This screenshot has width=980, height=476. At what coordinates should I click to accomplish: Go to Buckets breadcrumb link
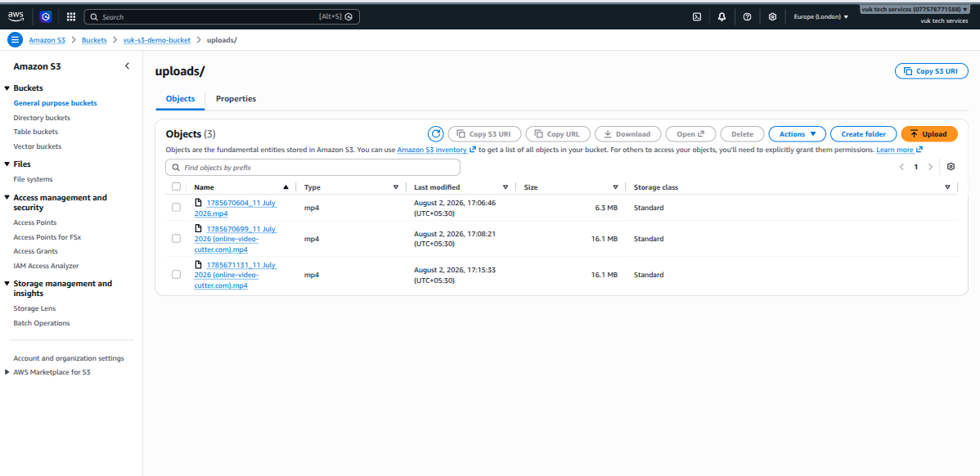point(94,40)
